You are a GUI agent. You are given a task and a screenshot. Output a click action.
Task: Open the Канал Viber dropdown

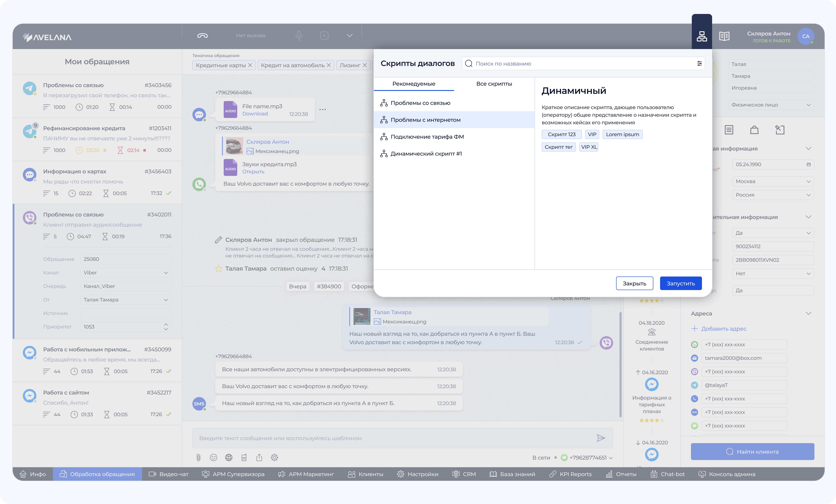point(126,273)
